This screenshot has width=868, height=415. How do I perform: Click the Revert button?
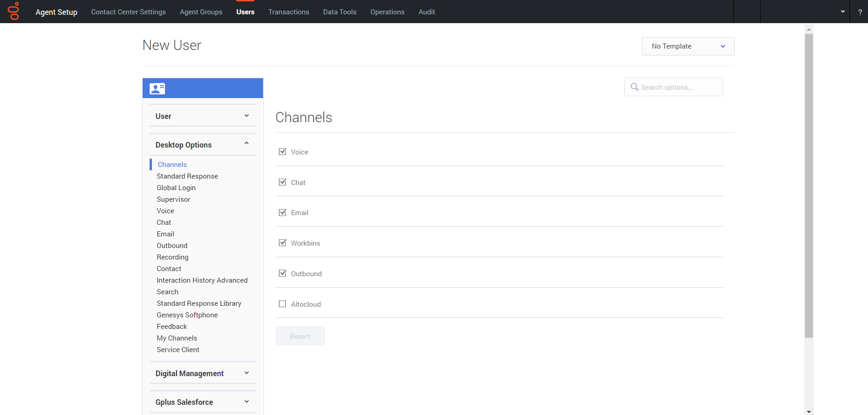pos(300,336)
